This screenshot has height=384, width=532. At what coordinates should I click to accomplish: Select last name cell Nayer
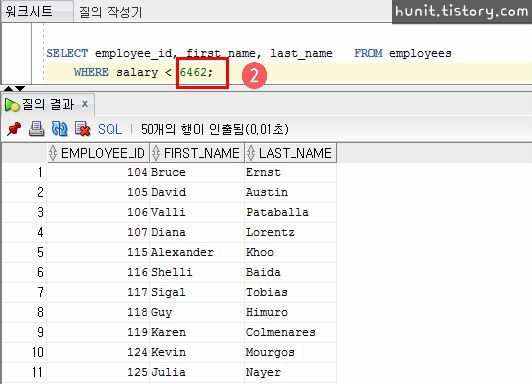click(290, 372)
